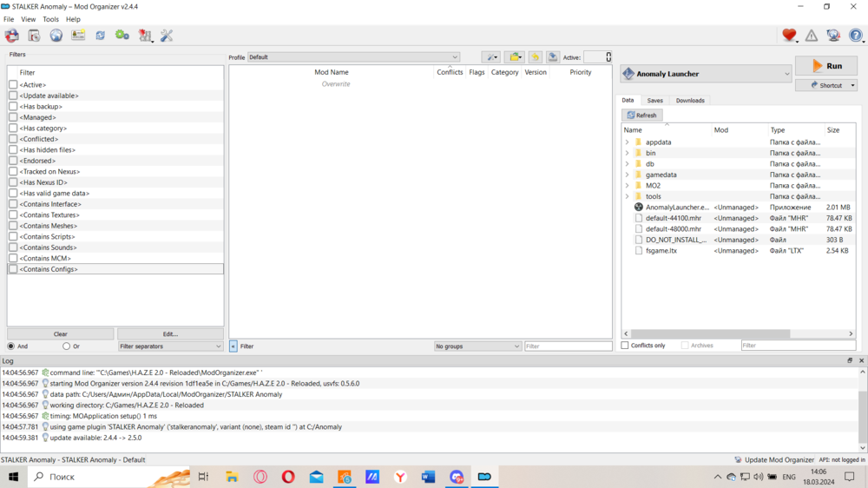The image size is (868, 488).
Task: Enable the <Active> filter checkbox
Action: 13,85
